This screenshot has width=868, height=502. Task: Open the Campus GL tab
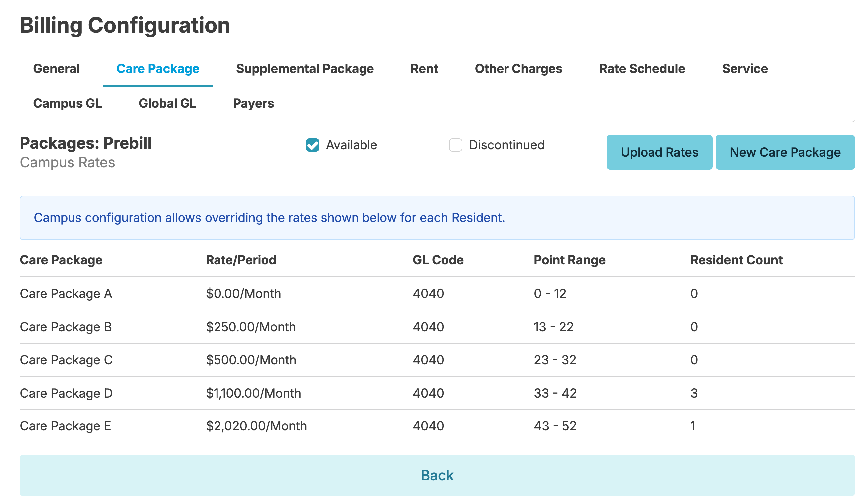coord(67,103)
